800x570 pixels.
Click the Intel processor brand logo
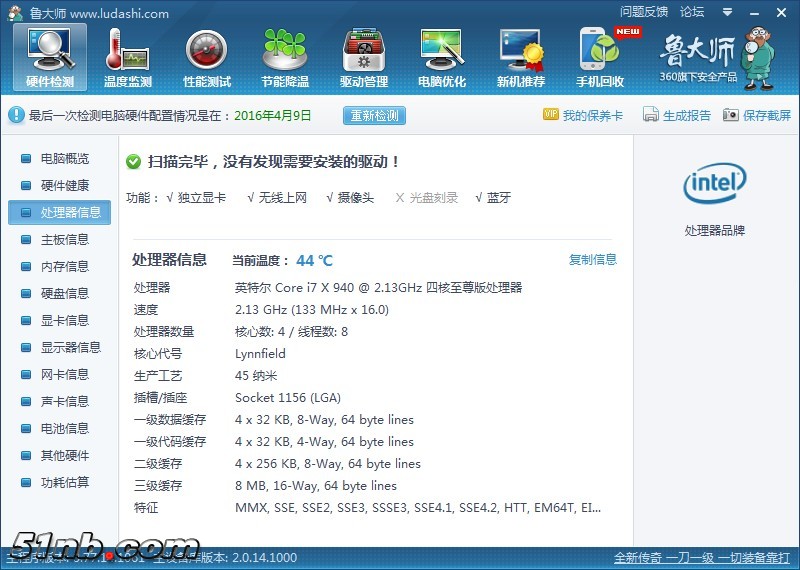click(x=714, y=183)
